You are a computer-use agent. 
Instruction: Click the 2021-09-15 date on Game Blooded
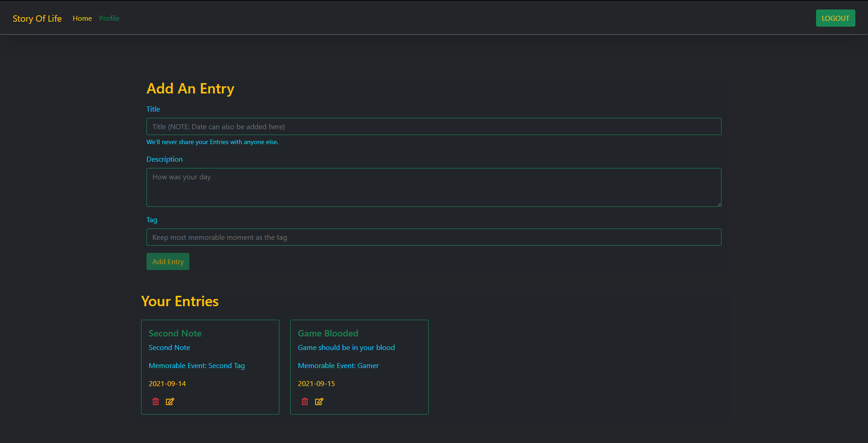(316, 383)
